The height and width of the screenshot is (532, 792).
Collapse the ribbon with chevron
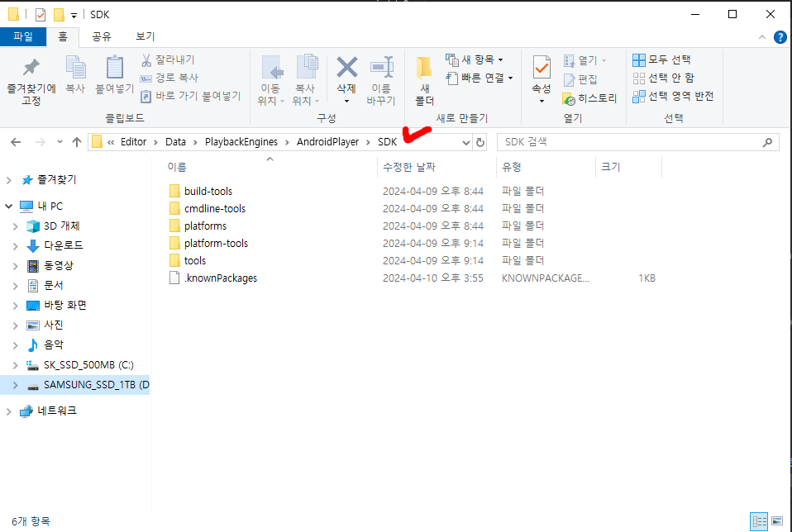[x=761, y=37]
